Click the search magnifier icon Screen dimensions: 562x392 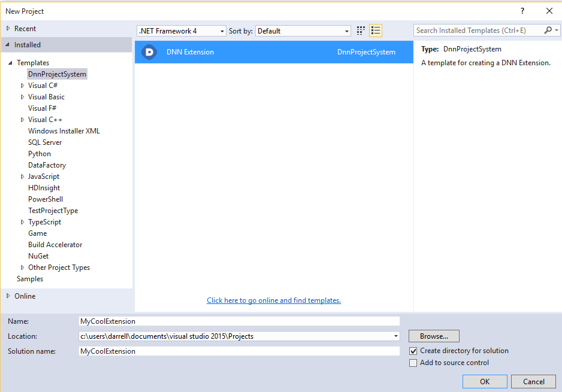point(548,30)
